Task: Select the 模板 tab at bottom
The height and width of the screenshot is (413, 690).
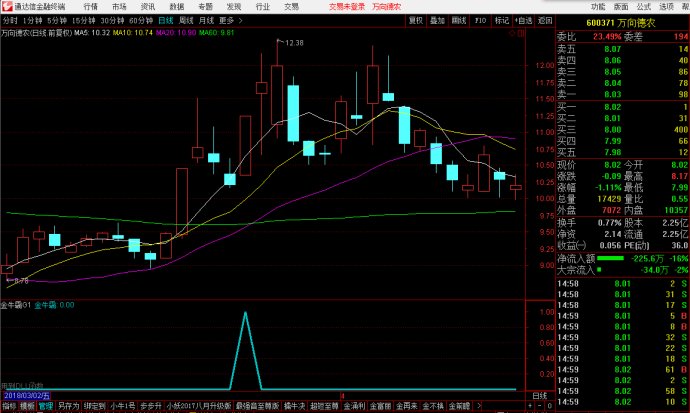Action: [27, 406]
